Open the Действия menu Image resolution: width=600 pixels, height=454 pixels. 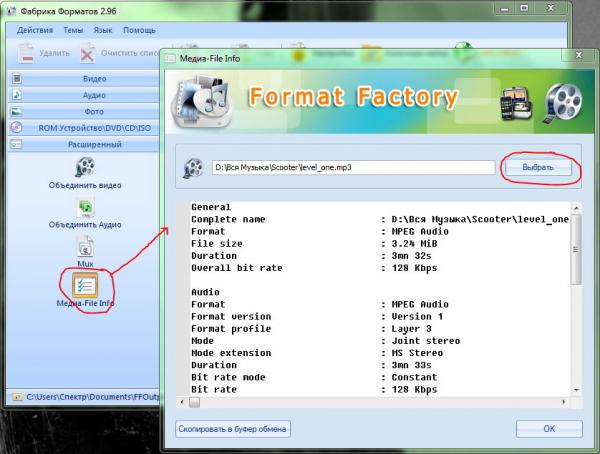pyautogui.click(x=35, y=30)
